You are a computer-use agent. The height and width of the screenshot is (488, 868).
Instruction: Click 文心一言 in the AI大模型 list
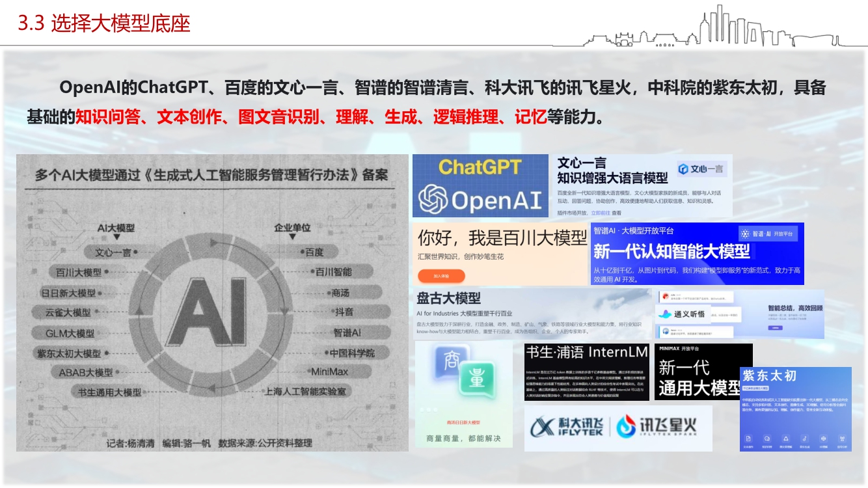[x=113, y=252]
